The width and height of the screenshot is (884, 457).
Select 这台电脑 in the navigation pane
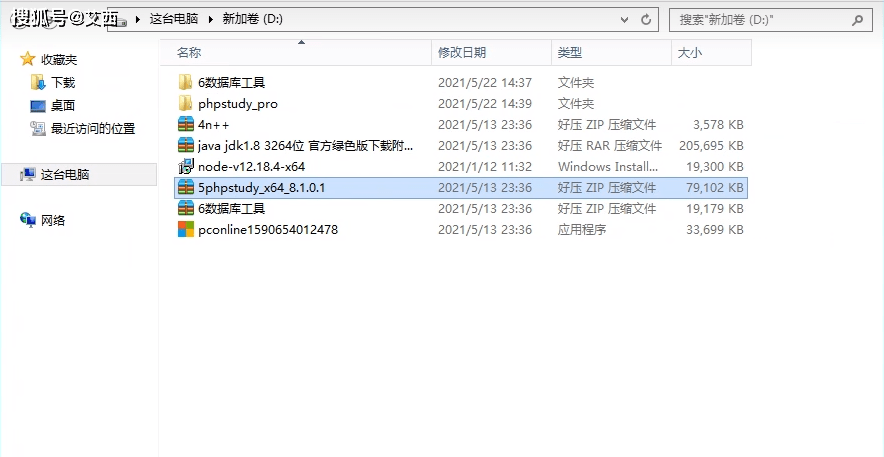65,175
